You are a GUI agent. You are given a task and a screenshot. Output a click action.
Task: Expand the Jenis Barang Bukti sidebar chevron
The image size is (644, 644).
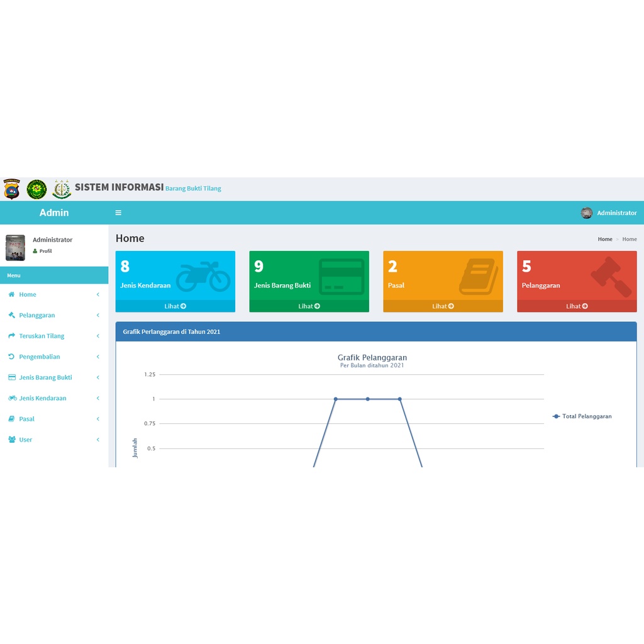pyautogui.click(x=97, y=377)
